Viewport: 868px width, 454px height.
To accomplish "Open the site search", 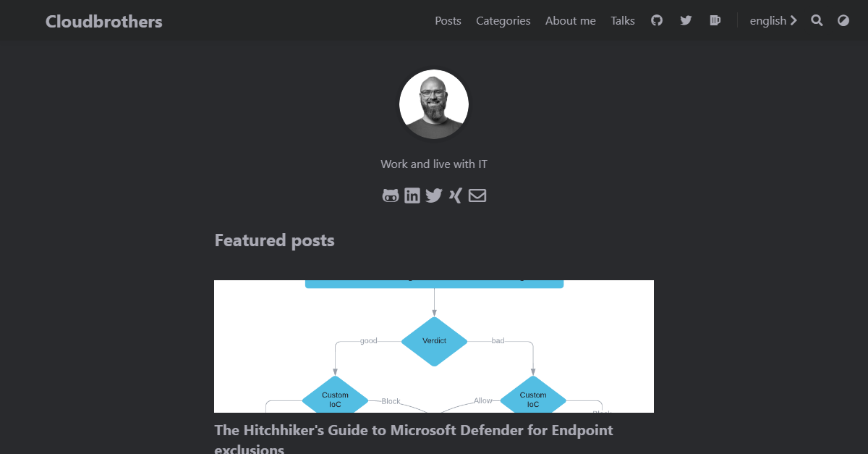I will coord(817,20).
